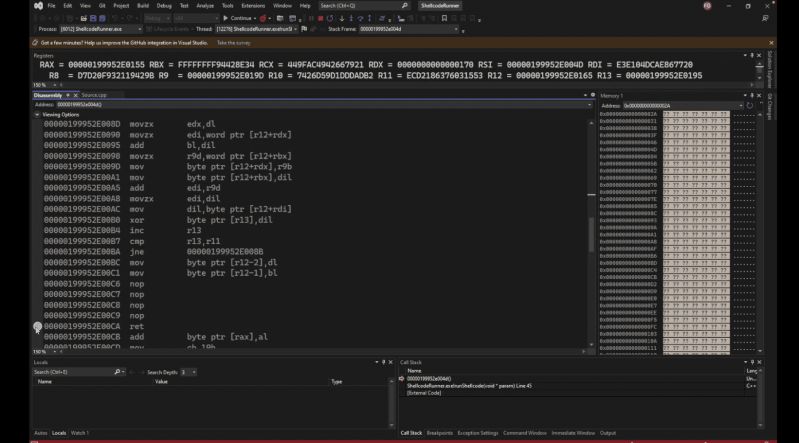Image resolution: width=799 pixels, height=443 pixels.
Task: Open the Extensions menu
Action: pyautogui.click(x=253, y=6)
